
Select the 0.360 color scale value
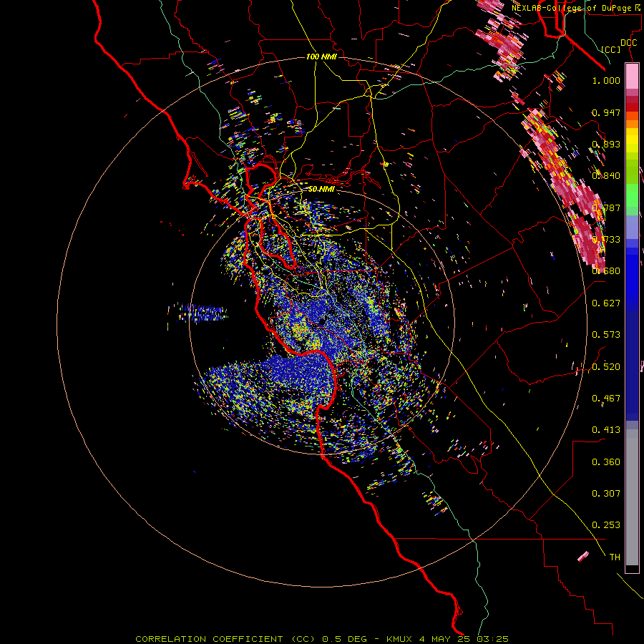[606, 462]
